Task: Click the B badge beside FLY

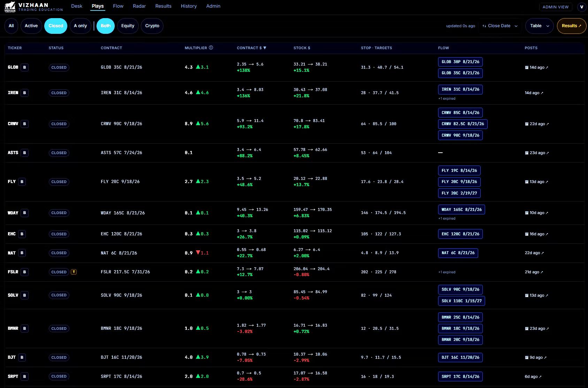Action: [22, 182]
